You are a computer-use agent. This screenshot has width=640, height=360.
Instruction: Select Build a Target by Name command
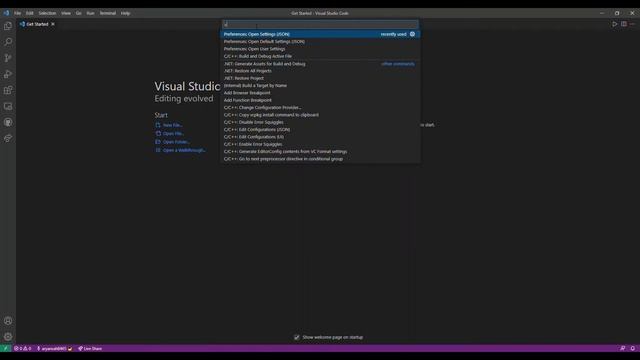[x=320, y=86]
